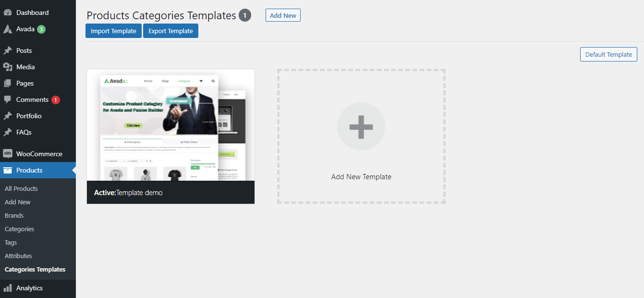Click the Import Template button
644x298 pixels.
pos(114,31)
